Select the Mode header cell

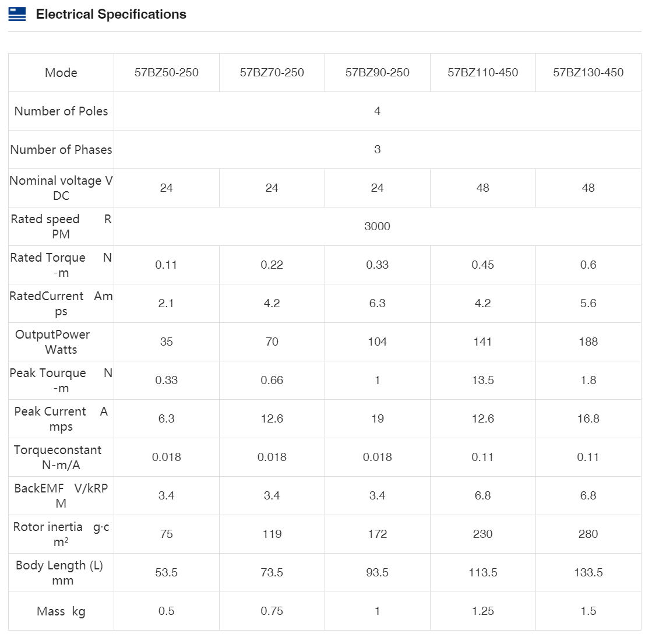pos(61,73)
